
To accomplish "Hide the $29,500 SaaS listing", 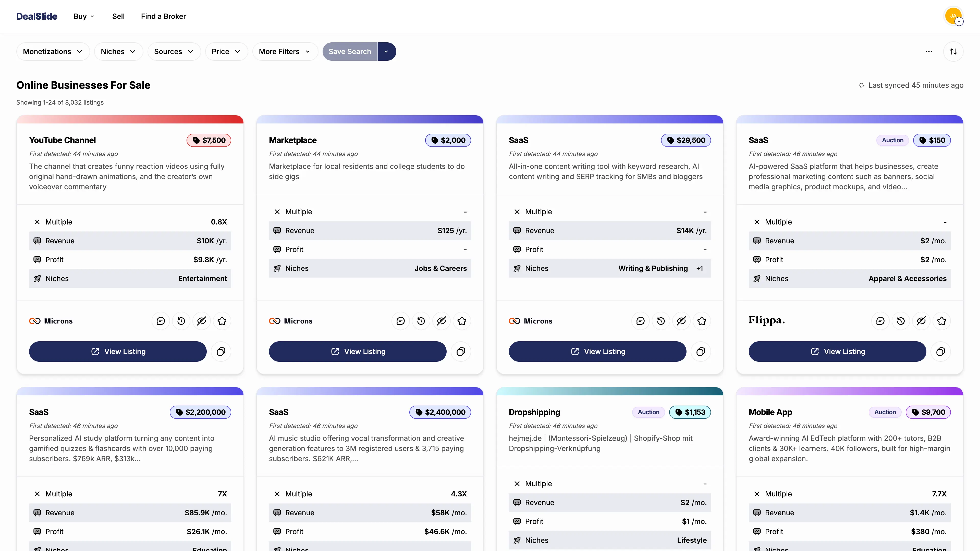I will (x=681, y=321).
